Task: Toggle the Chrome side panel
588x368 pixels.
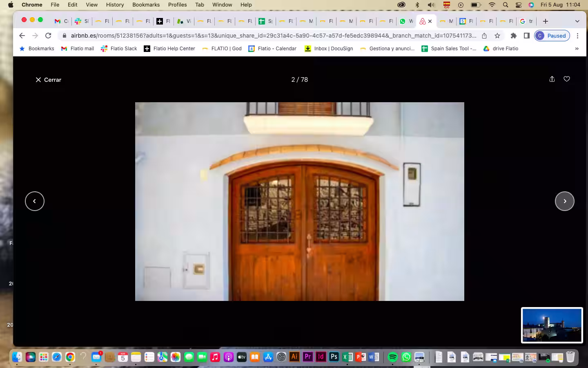Action: click(x=527, y=36)
